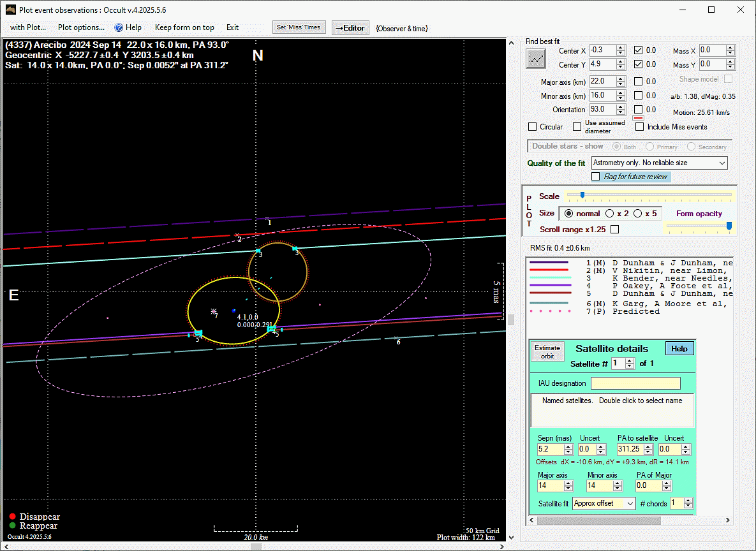The width and height of the screenshot is (756, 551).
Task: Uncheck the Center X fit checkbox
Action: tap(639, 50)
